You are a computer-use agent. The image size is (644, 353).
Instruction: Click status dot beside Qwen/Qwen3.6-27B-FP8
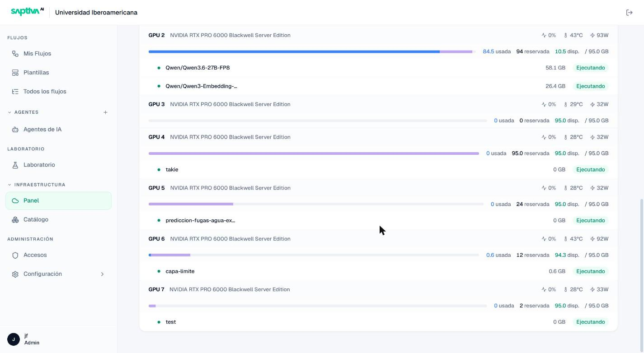pos(159,68)
